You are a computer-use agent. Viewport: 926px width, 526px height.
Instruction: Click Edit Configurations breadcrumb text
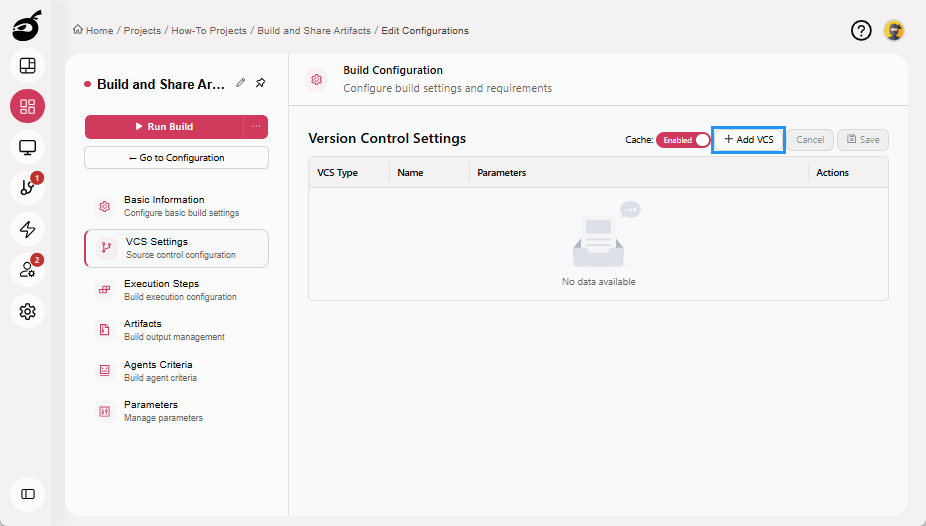click(x=425, y=30)
